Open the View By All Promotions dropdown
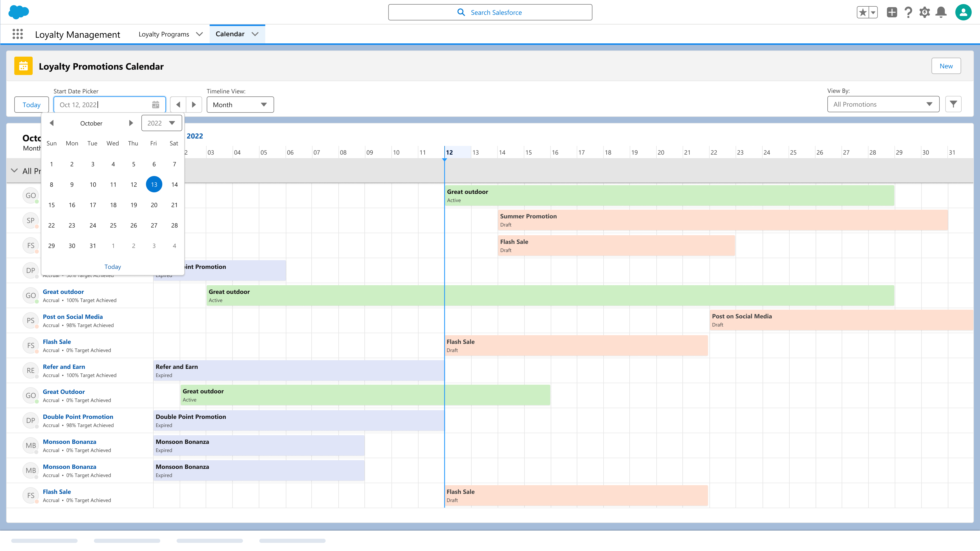 [883, 104]
